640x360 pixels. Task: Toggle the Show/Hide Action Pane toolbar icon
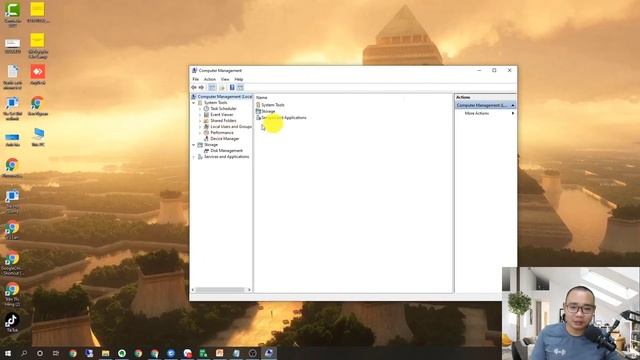pyautogui.click(x=240, y=87)
